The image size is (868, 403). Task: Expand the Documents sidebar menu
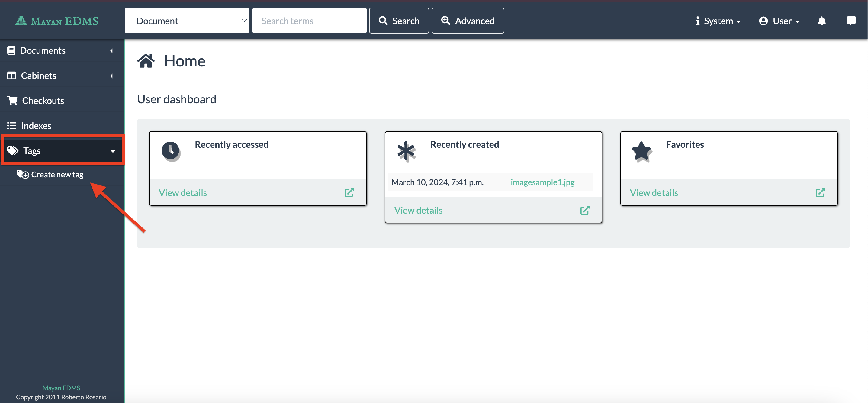tap(62, 50)
